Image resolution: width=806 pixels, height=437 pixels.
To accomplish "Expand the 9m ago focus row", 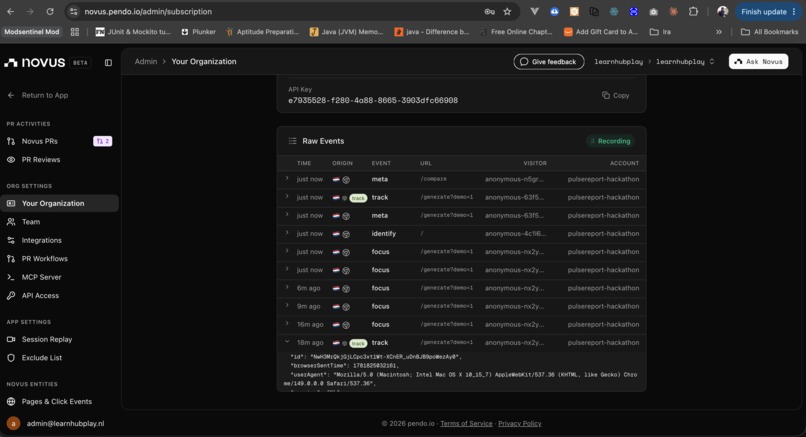I will pyautogui.click(x=287, y=305).
